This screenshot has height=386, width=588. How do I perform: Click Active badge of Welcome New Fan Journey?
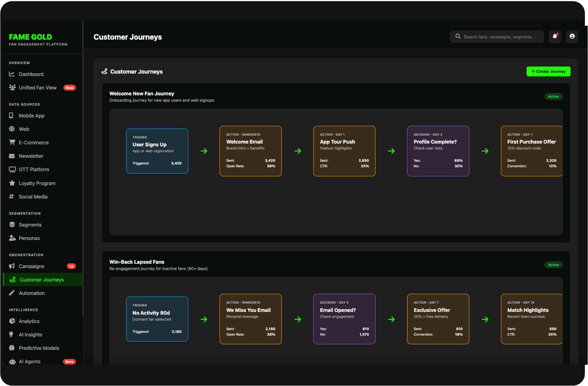tap(553, 96)
